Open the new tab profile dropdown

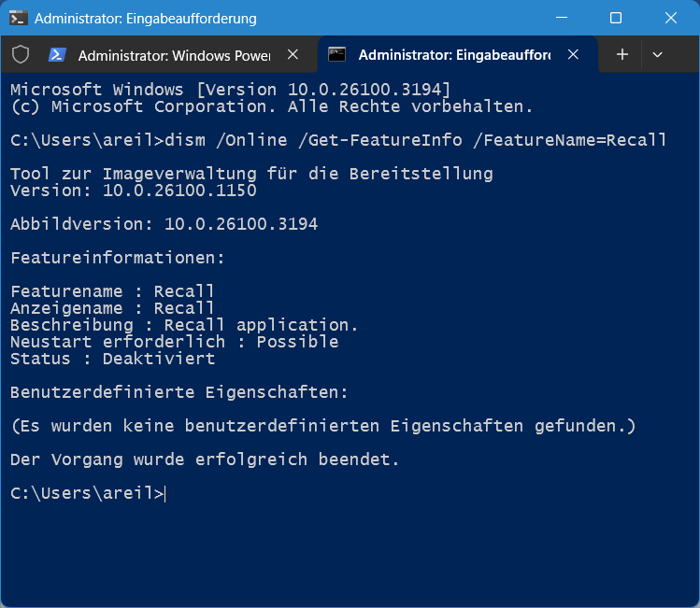point(657,55)
